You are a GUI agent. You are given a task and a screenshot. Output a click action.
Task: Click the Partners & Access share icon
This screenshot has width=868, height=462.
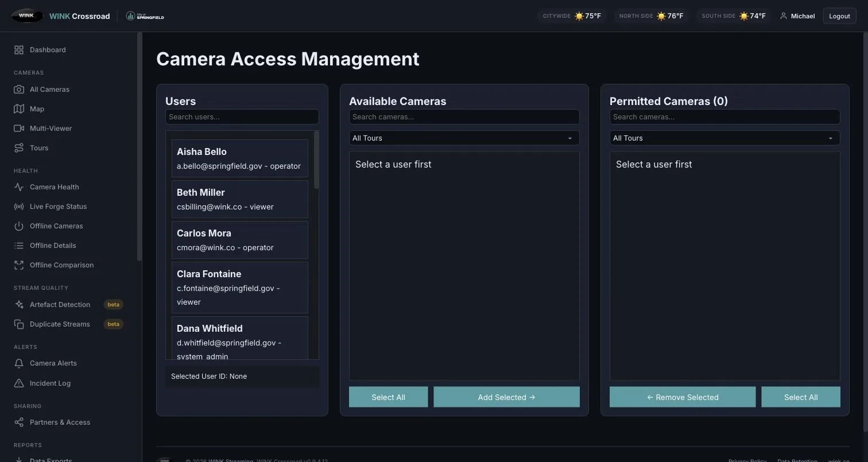(x=19, y=422)
